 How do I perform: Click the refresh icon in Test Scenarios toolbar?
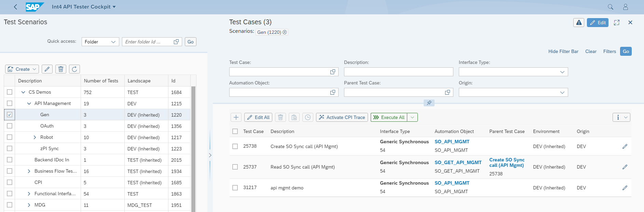click(x=74, y=69)
